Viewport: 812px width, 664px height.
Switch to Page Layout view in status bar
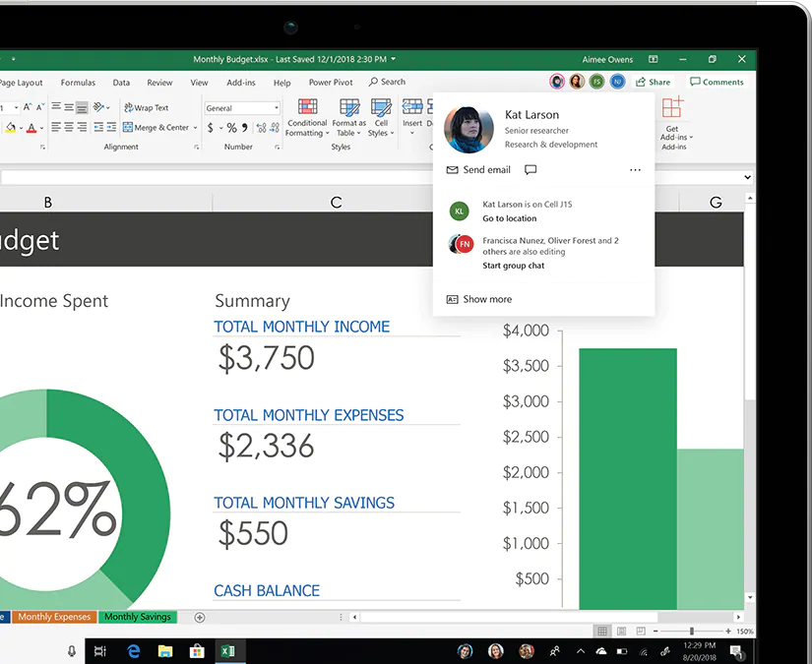coord(621,631)
